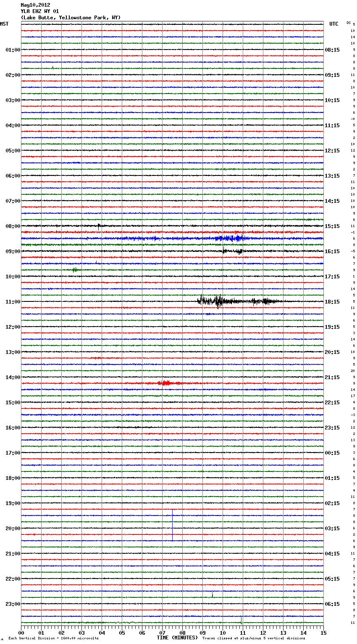Click the date text "May10,2012"

(35, 5)
